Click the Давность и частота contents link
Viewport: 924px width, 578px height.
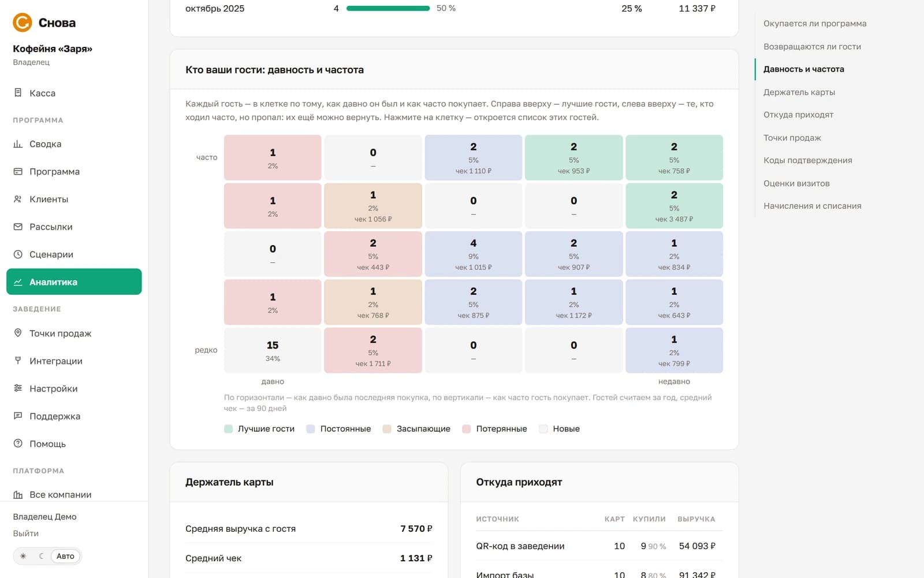tap(804, 69)
